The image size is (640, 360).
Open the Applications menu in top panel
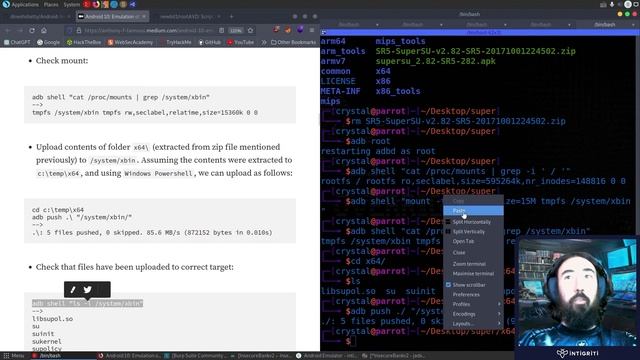[21, 4]
